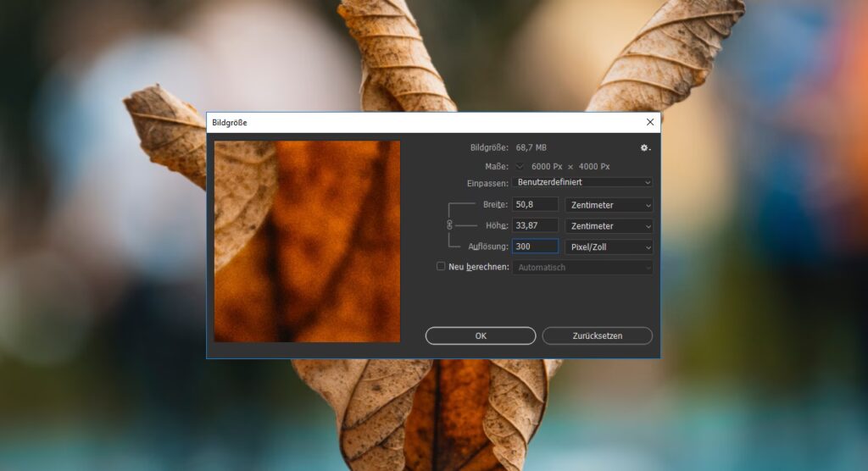
Task: Open the Image Size gear settings menu
Action: click(644, 147)
